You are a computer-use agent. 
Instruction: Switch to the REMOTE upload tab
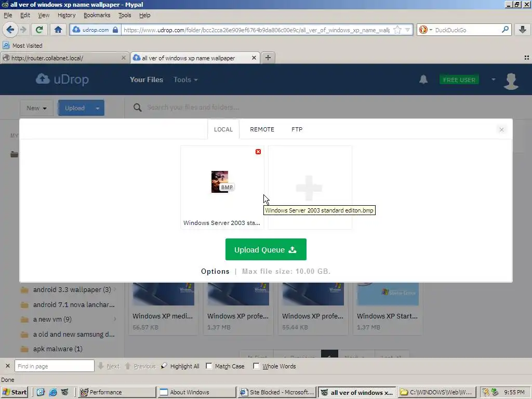tap(262, 129)
